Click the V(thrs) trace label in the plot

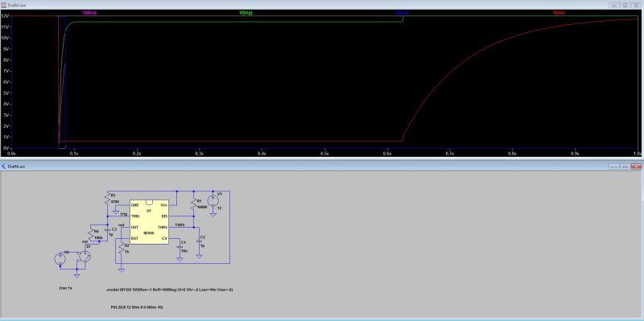pos(89,13)
